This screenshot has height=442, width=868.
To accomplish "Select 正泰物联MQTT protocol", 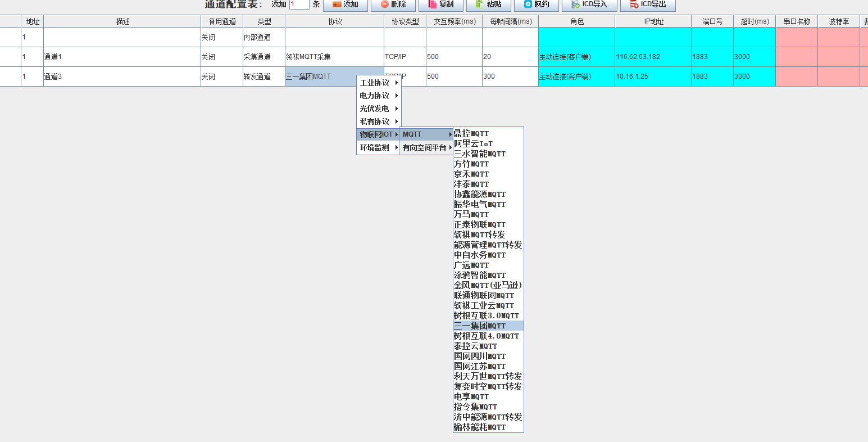I will [488, 224].
